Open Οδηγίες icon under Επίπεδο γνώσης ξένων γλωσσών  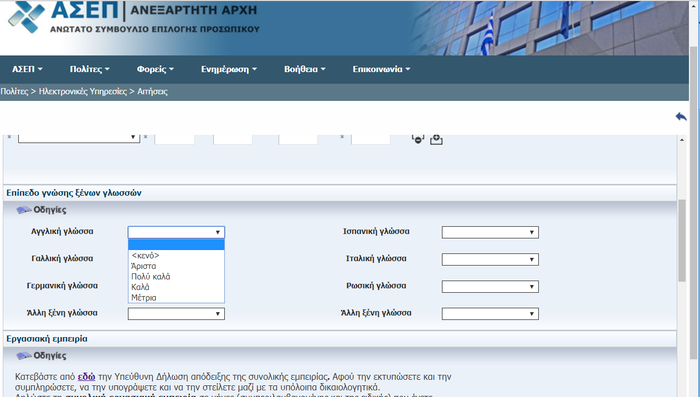point(24,210)
